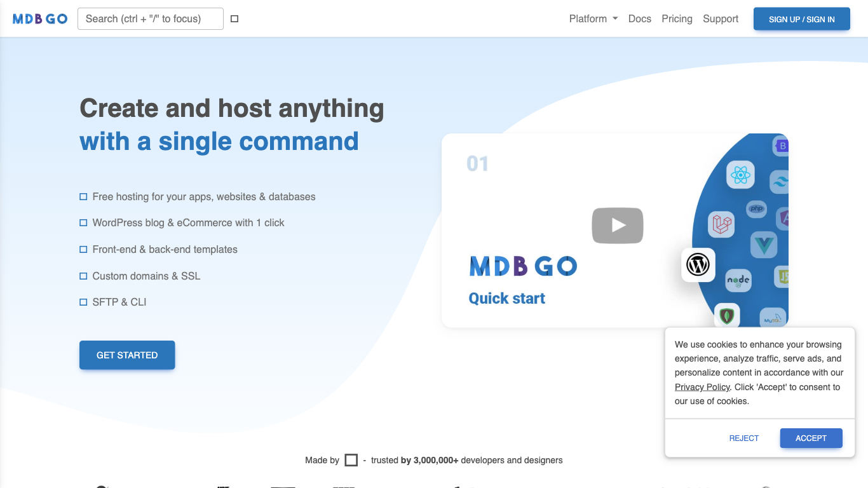Click the MDB logo box after 'Made by'
This screenshot has height=488, width=868.
pyautogui.click(x=351, y=460)
